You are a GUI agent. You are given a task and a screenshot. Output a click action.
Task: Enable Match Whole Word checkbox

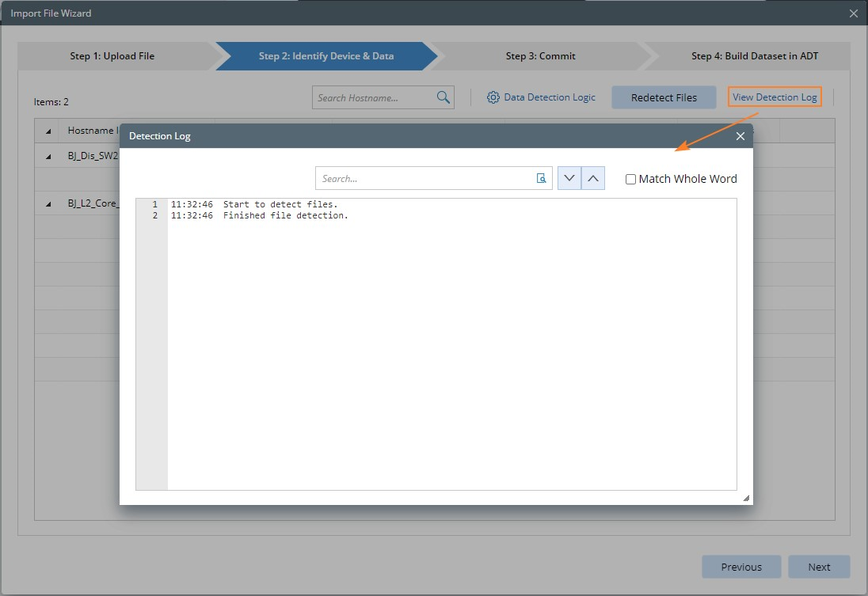630,180
